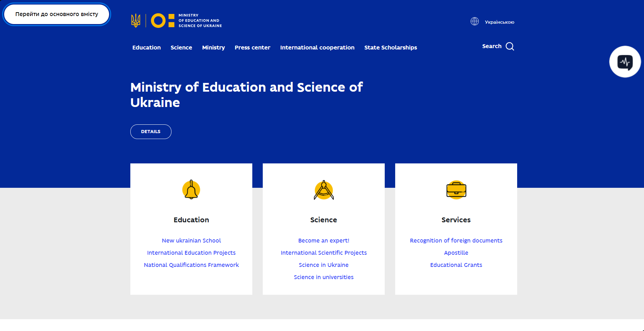Click the DETAILS button
644x331 pixels.
[x=151, y=132]
